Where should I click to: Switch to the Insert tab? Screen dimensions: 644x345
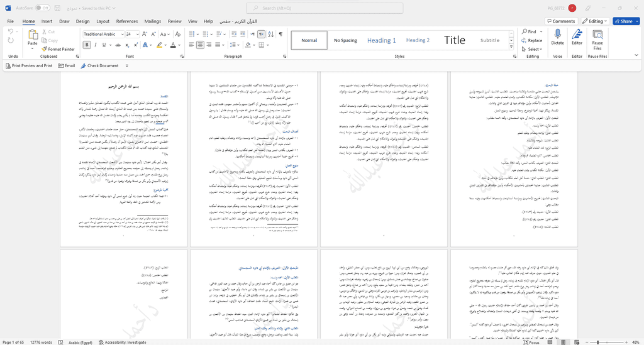coord(47,21)
